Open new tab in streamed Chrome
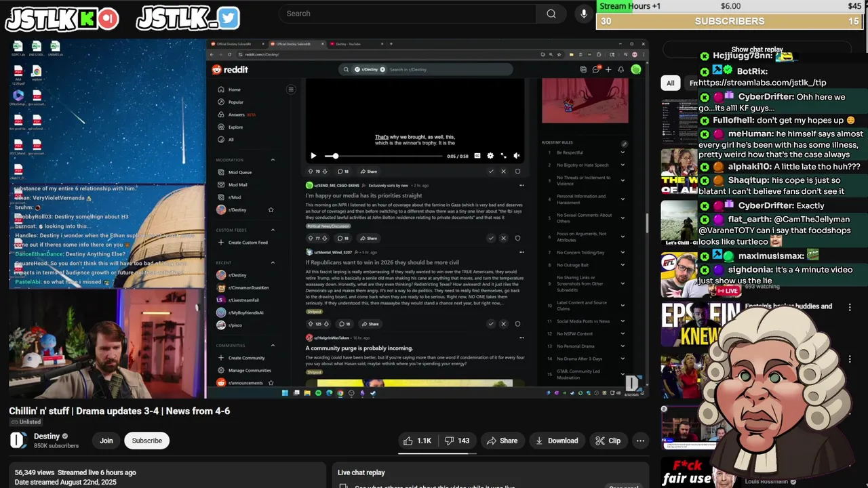 click(391, 44)
